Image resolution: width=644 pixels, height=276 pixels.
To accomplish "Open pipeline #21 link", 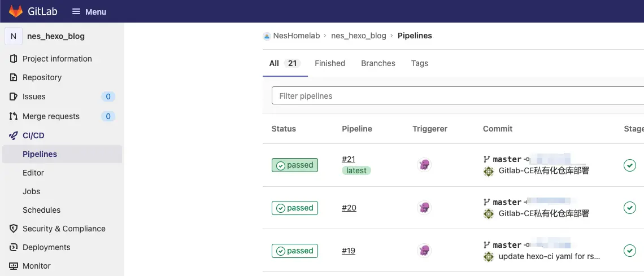I will pos(349,159).
